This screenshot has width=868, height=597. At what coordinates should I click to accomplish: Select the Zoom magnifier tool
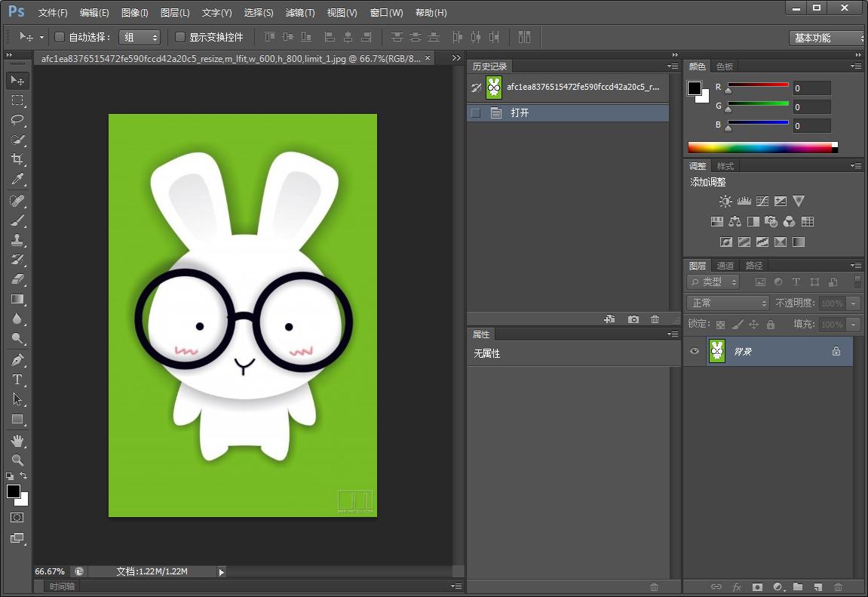[x=17, y=460]
